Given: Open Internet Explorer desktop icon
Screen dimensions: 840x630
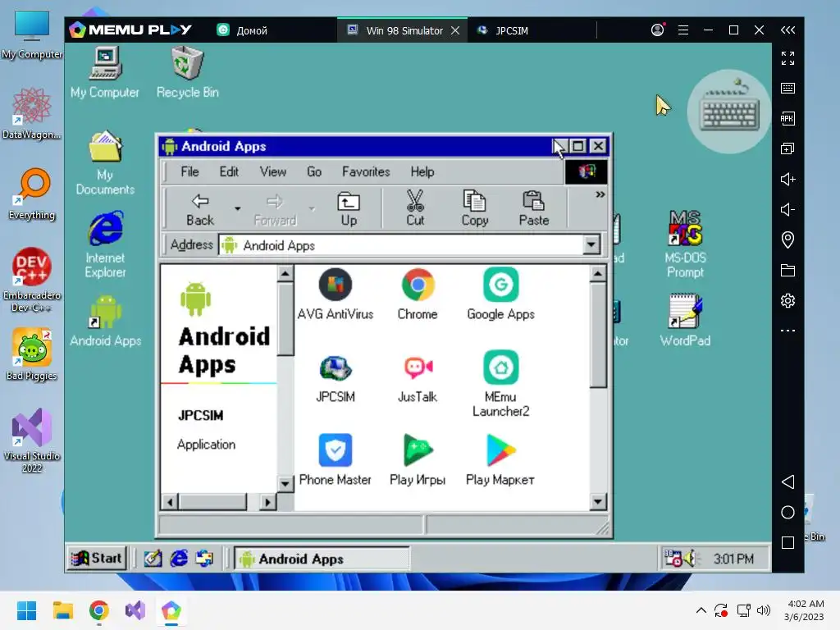Looking at the screenshot, I should pyautogui.click(x=105, y=244).
